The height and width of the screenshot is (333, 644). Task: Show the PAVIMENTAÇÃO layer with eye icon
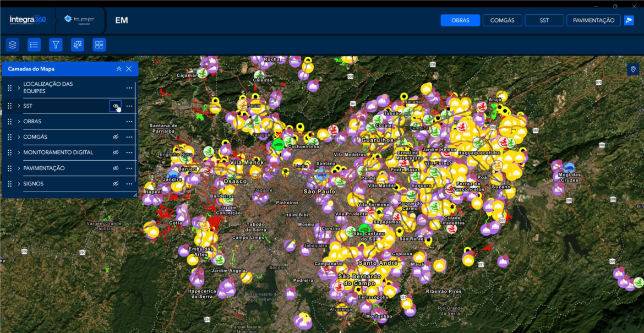pyautogui.click(x=116, y=168)
